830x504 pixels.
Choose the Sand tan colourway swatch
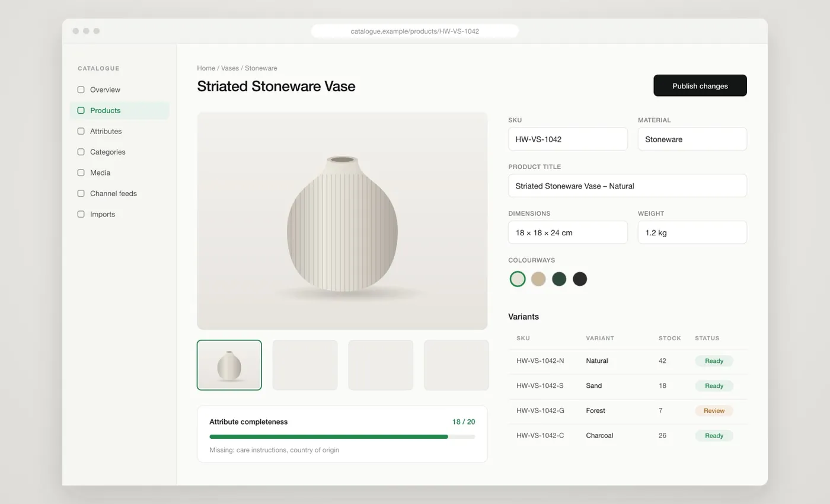538,279
